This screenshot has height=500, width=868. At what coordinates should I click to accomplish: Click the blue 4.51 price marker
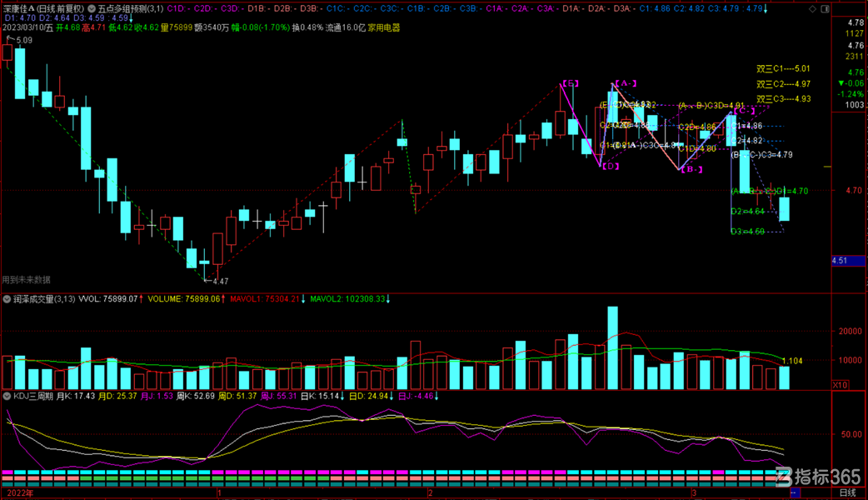pos(849,260)
